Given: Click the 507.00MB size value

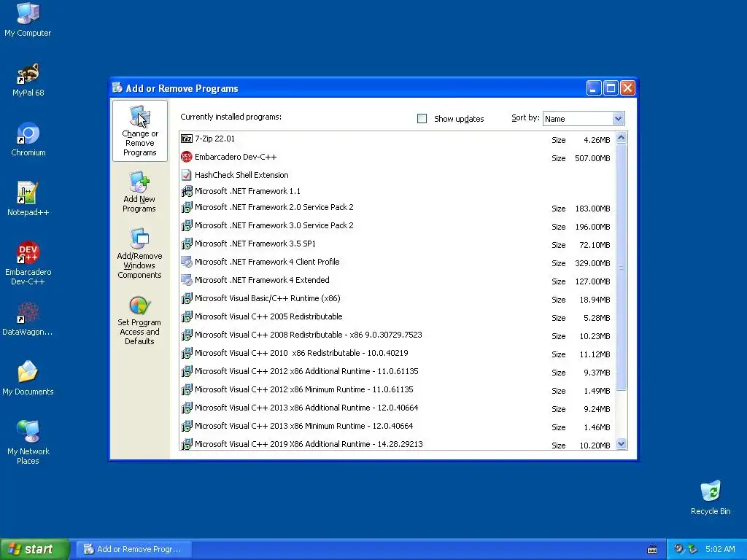Looking at the screenshot, I should tap(592, 158).
